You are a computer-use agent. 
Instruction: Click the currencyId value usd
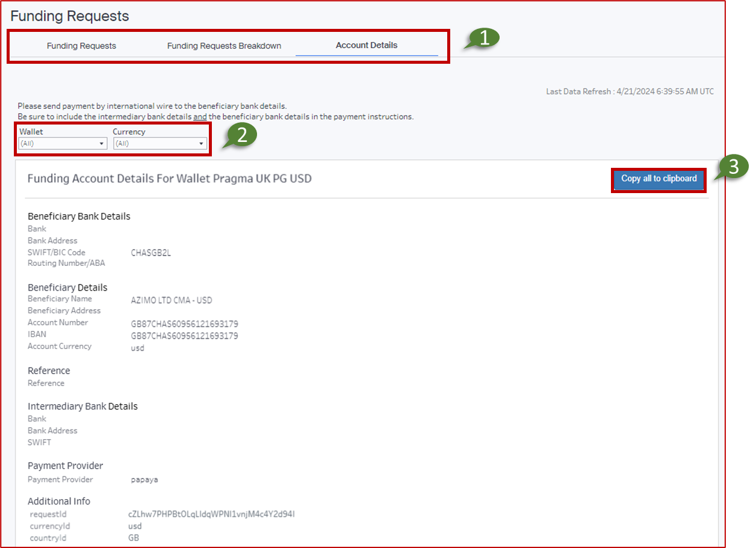pyautogui.click(x=135, y=526)
